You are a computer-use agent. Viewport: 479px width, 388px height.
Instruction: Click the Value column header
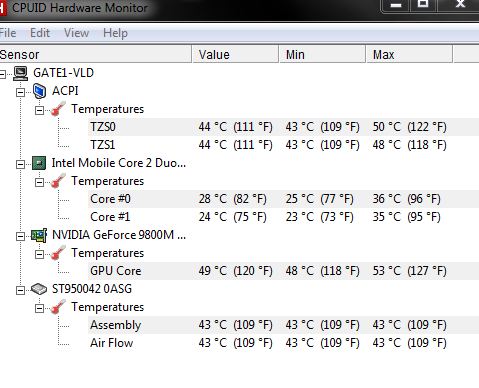235,54
